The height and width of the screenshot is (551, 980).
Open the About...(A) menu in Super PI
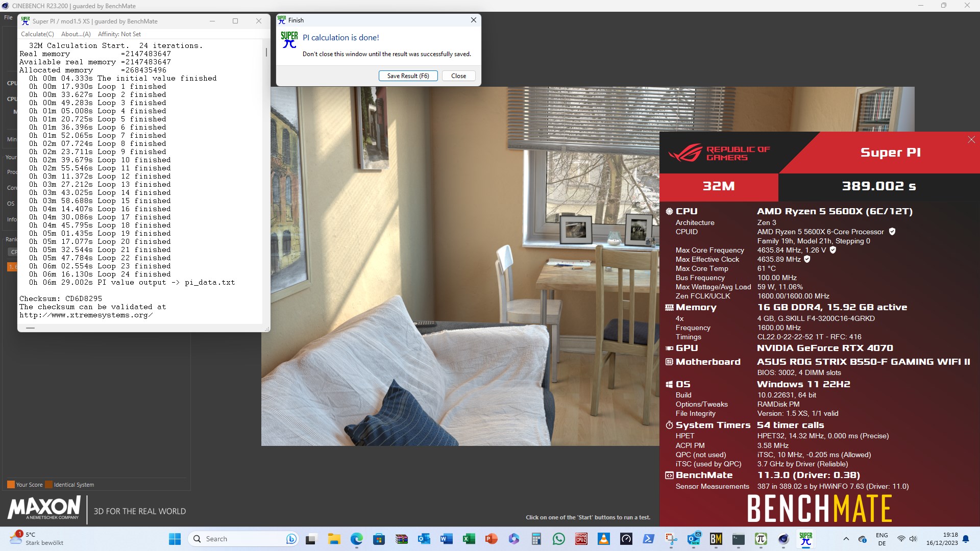pyautogui.click(x=76, y=34)
